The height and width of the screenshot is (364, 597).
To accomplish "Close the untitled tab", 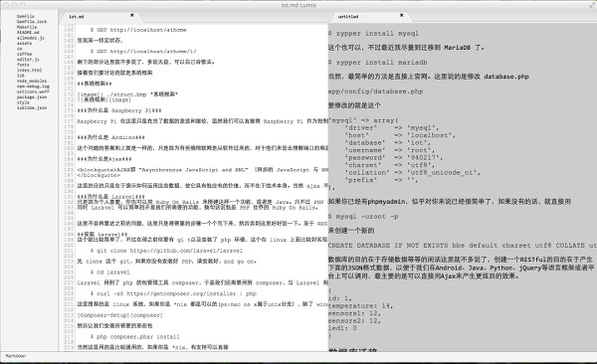I will pos(401,15).
